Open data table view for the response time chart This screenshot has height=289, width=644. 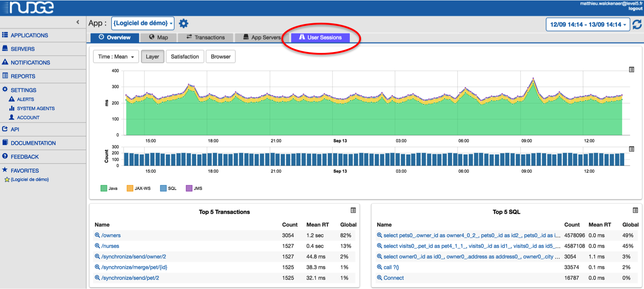coord(631,69)
